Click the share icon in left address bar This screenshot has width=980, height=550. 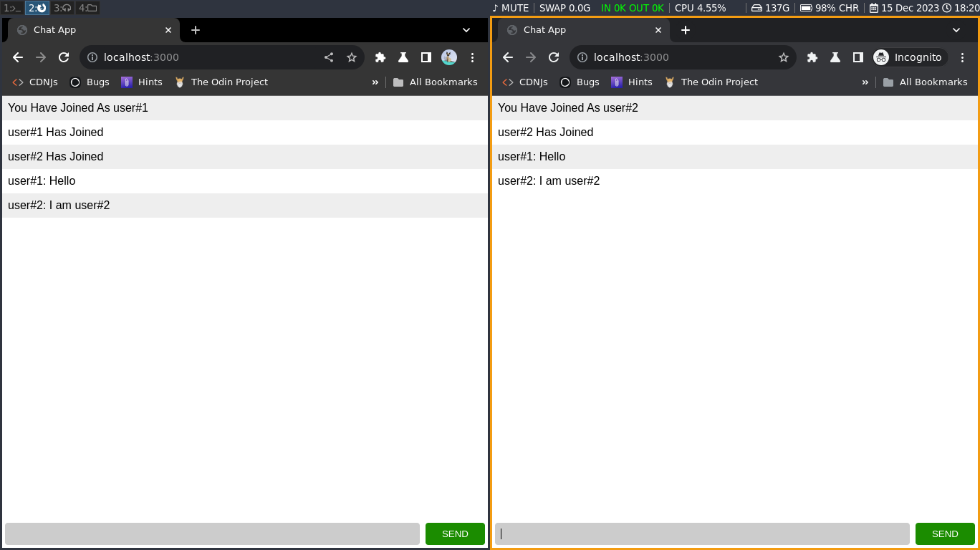(329, 57)
